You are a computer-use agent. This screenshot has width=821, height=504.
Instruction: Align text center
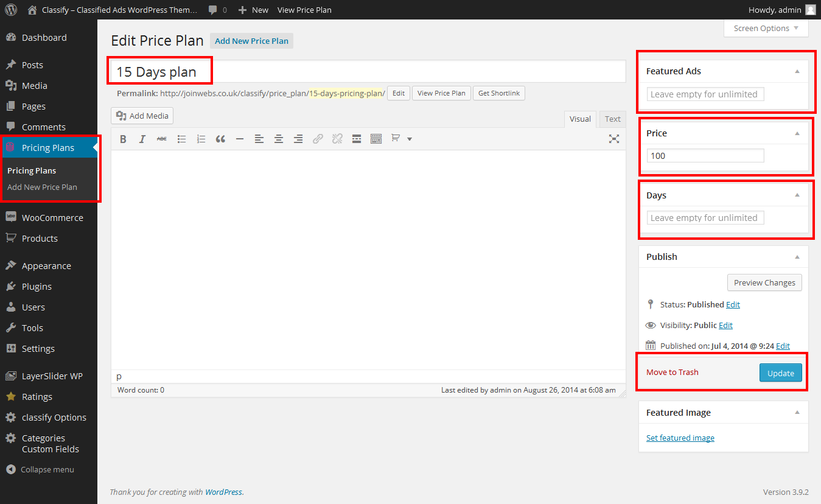click(x=279, y=139)
